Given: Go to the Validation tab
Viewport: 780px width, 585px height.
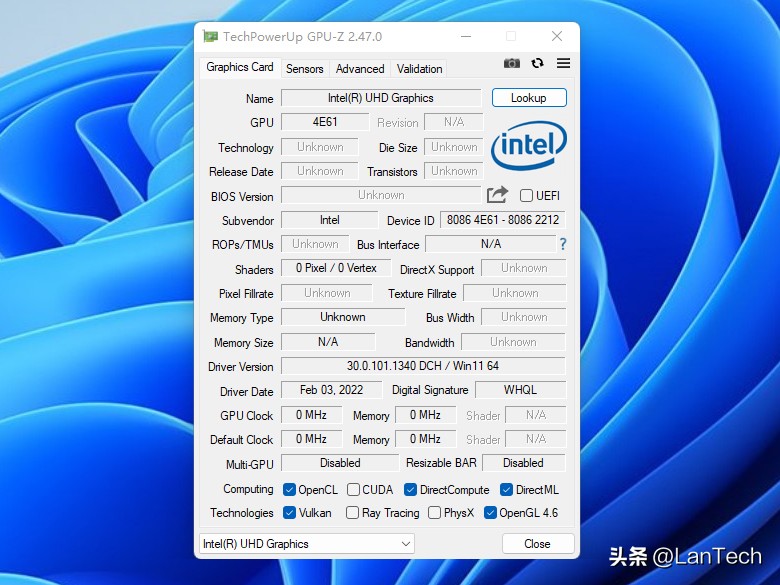Looking at the screenshot, I should point(419,69).
